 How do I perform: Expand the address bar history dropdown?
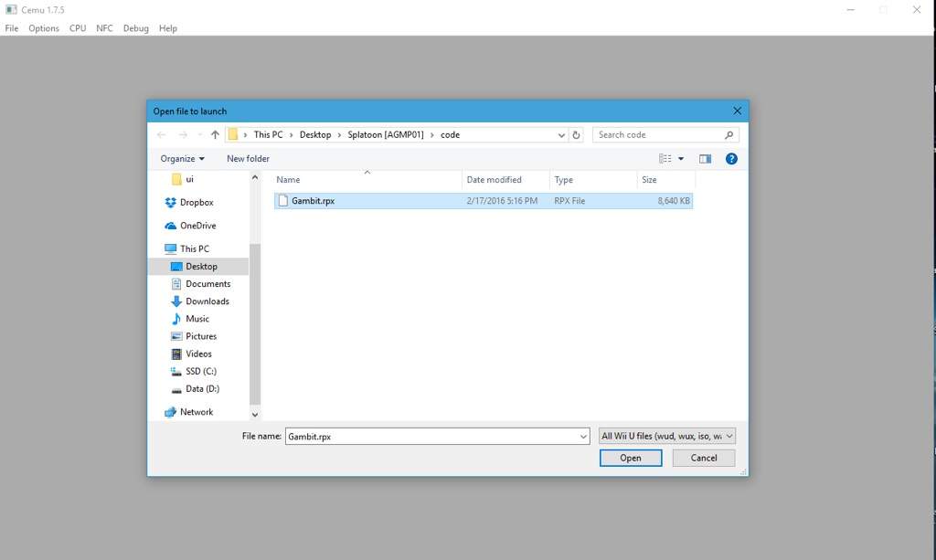561,135
